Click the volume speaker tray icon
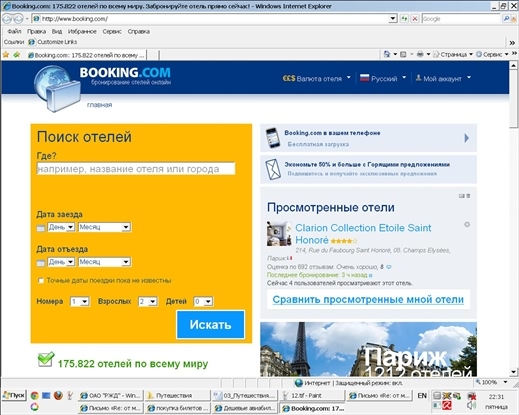 click(x=471, y=406)
